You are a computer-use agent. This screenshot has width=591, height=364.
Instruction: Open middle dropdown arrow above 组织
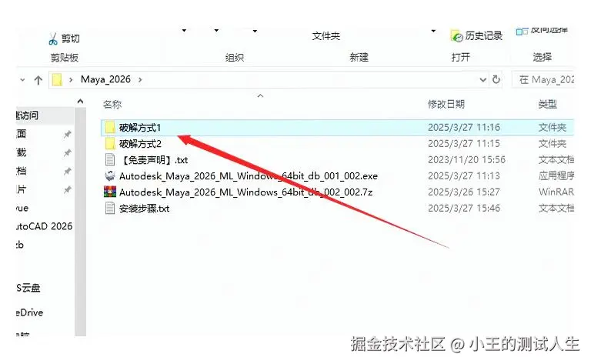pos(216,31)
